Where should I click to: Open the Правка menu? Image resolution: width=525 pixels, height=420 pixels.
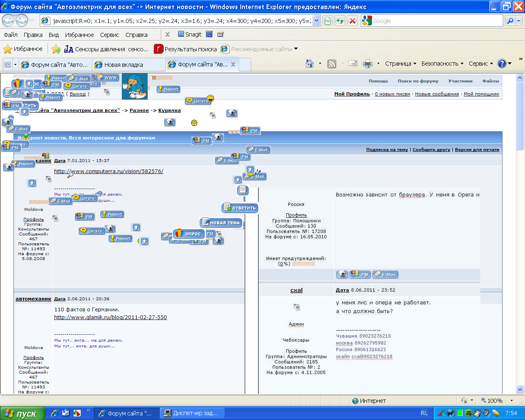coord(33,35)
